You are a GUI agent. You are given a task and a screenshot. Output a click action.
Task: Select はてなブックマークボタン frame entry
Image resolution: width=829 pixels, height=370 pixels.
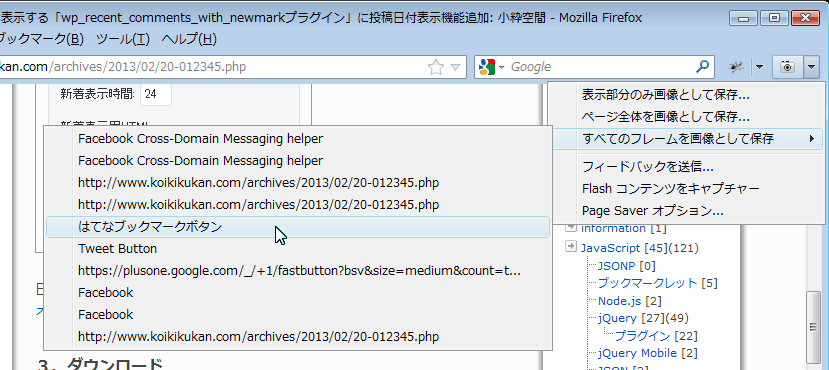click(x=298, y=227)
